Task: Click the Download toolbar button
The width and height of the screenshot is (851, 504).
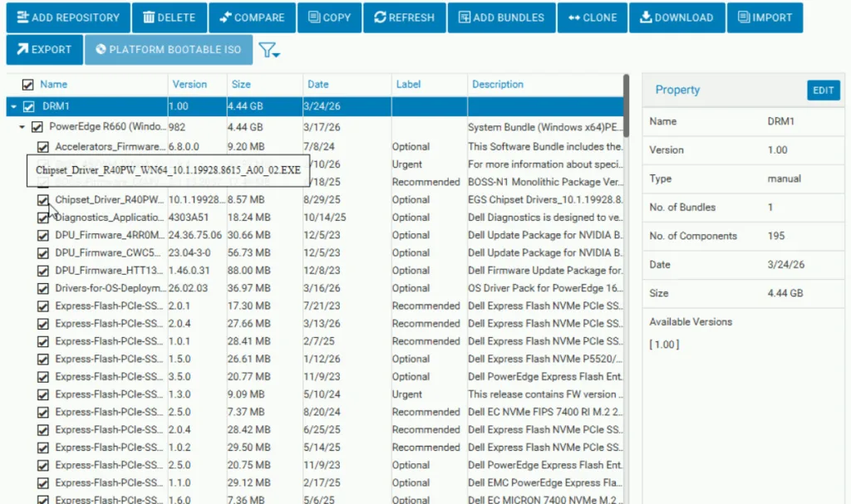Action: click(x=676, y=17)
